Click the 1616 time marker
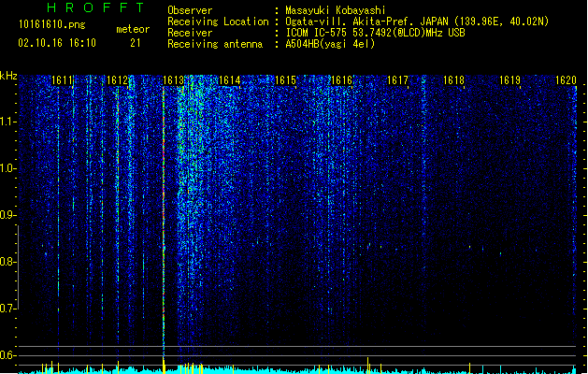This screenshot has height=374, width=588. [341, 80]
